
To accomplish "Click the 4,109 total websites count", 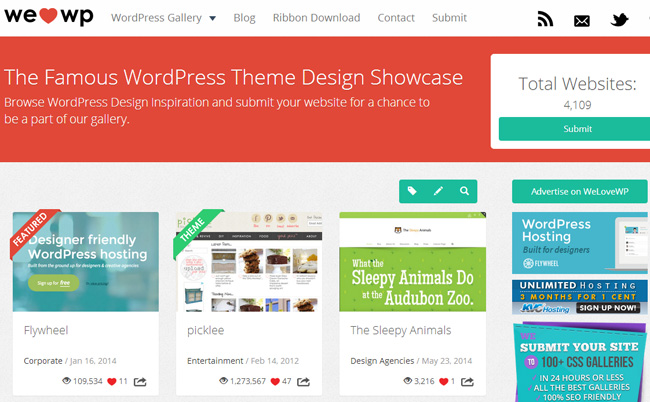I will pos(577,105).
